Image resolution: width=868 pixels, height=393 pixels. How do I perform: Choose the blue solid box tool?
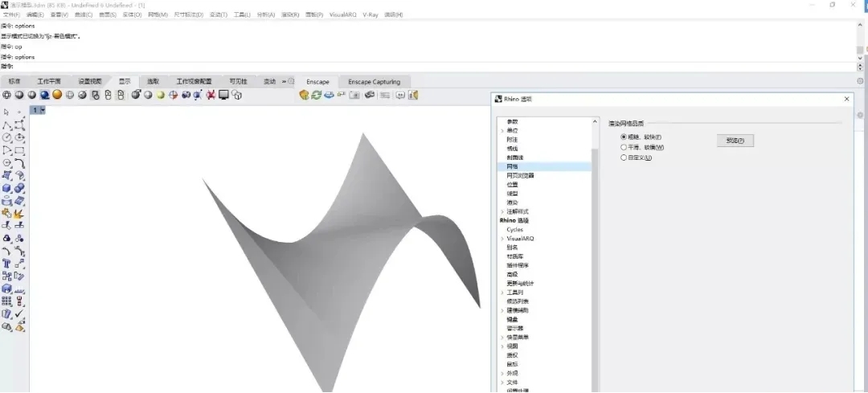[x=7, y=188]
